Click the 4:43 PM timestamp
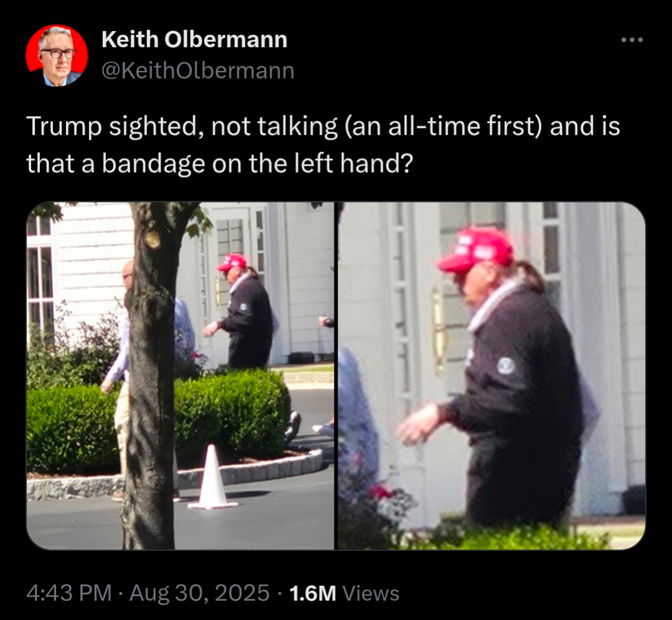672x620 pixels. point(69,593)
